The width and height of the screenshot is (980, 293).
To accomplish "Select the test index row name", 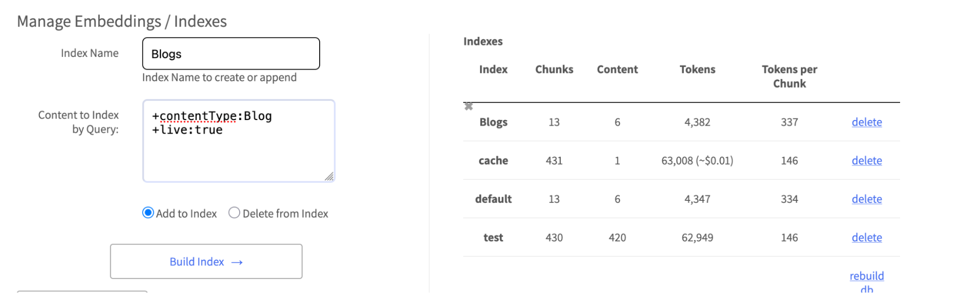I will pos(493,238).
